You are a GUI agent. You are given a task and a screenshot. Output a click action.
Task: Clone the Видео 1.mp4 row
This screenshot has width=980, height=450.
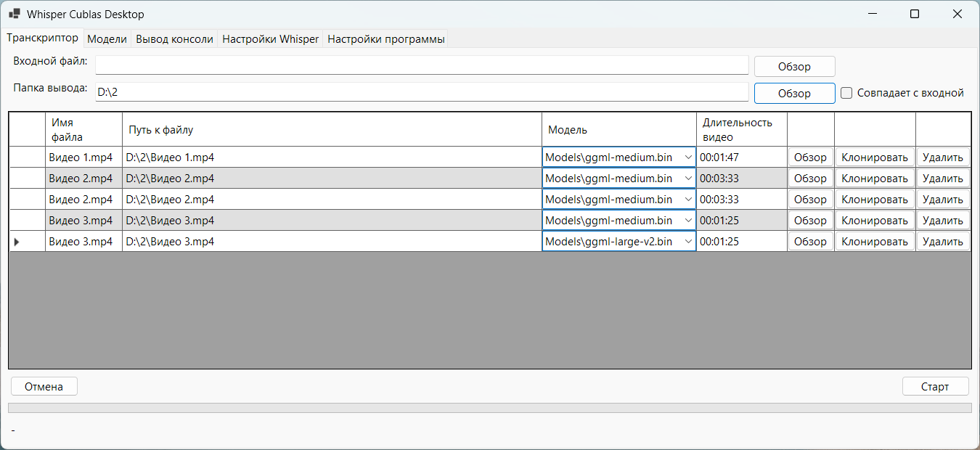coord(874,157)
